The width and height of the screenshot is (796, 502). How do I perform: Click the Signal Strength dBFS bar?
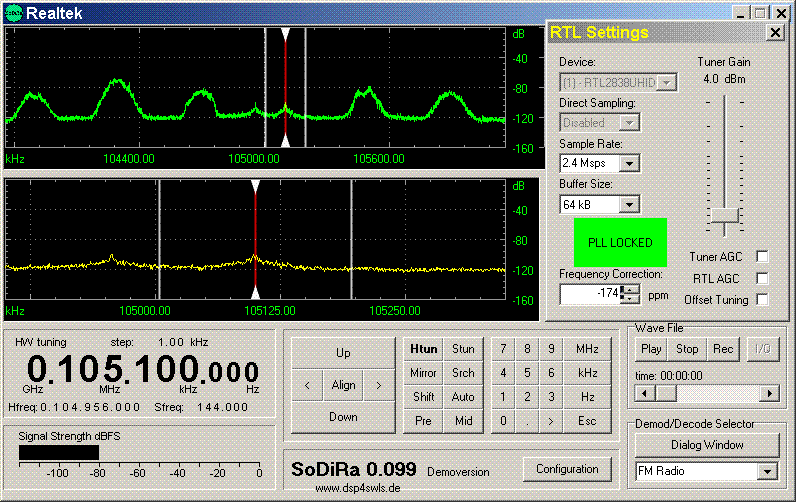coord(59,452)
